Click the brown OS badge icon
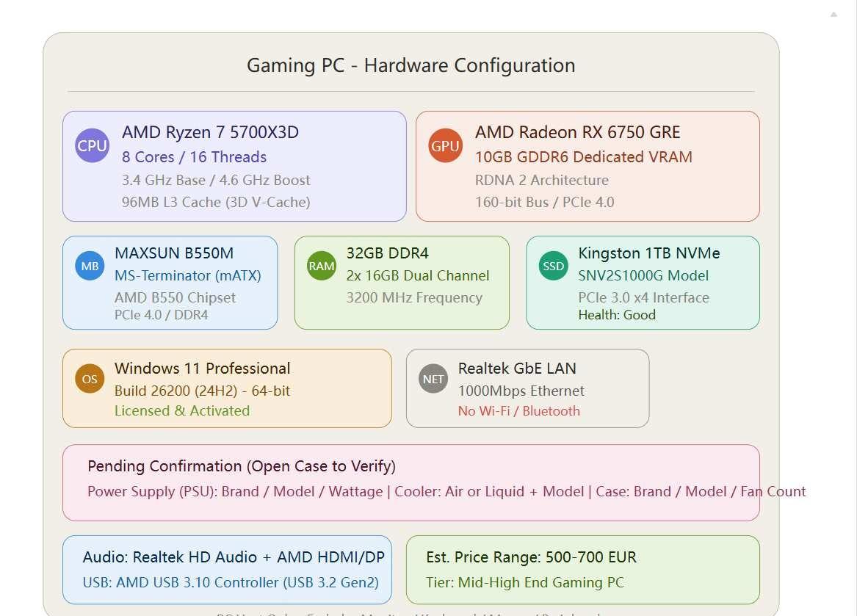Screen dimensions: 857x616 click(90, 379)
